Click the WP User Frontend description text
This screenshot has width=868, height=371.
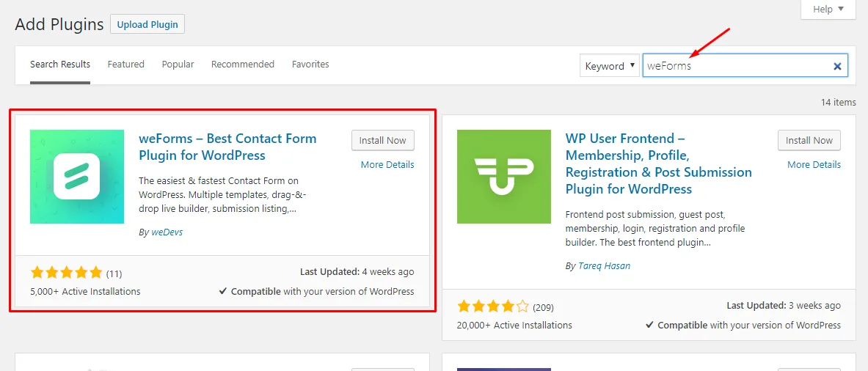(656, 228)
